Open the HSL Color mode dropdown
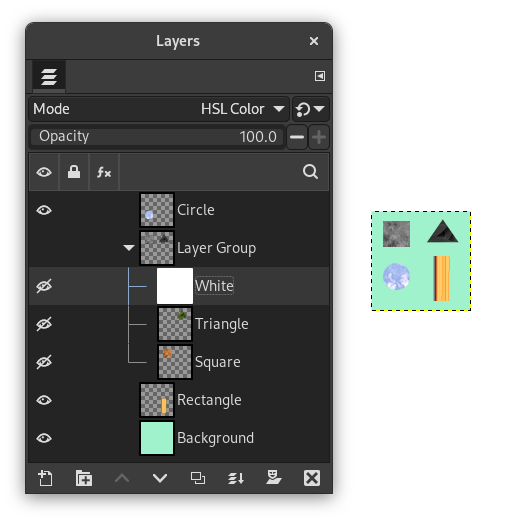 click(x=159, y=109)
